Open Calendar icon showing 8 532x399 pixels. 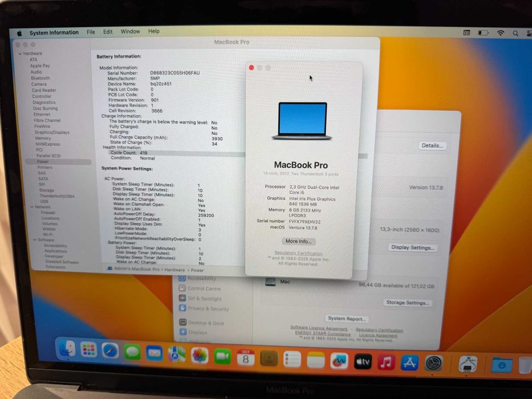click(x=246, y=357)
